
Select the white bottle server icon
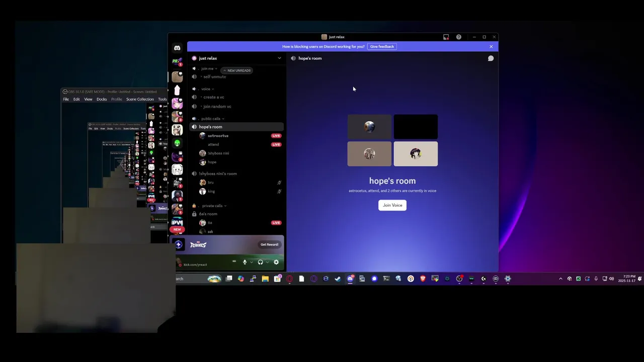177,90
